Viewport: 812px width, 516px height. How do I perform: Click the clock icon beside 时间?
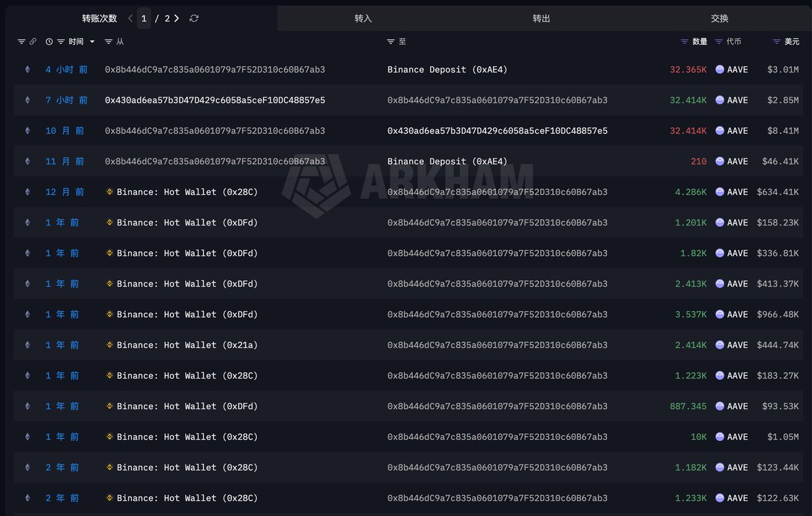[49, 42]
